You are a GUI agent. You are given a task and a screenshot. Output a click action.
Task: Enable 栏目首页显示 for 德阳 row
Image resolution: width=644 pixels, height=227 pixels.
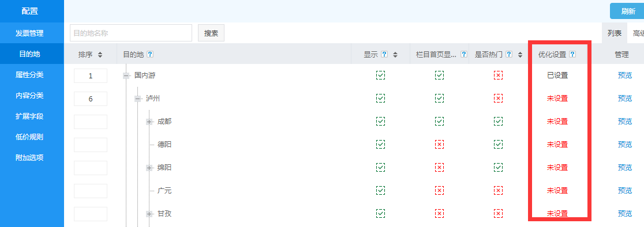click(x=440, y=144)
